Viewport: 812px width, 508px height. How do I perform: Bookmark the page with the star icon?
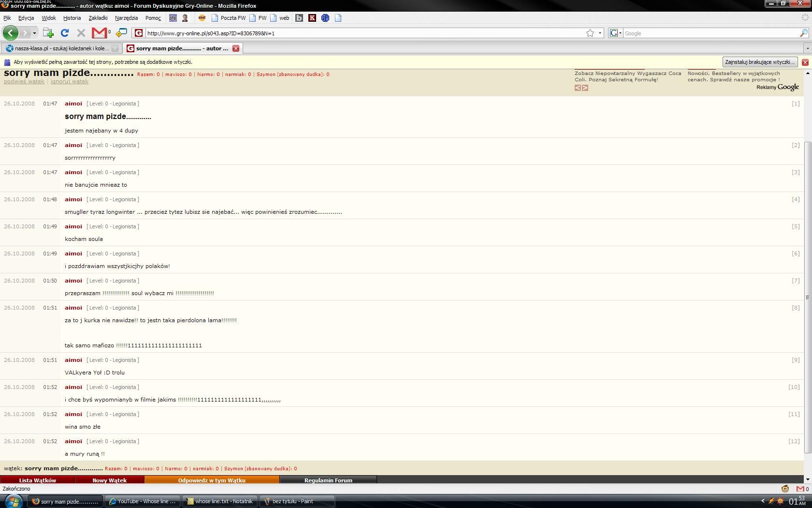pyautogui.click(x=590, y=33)
